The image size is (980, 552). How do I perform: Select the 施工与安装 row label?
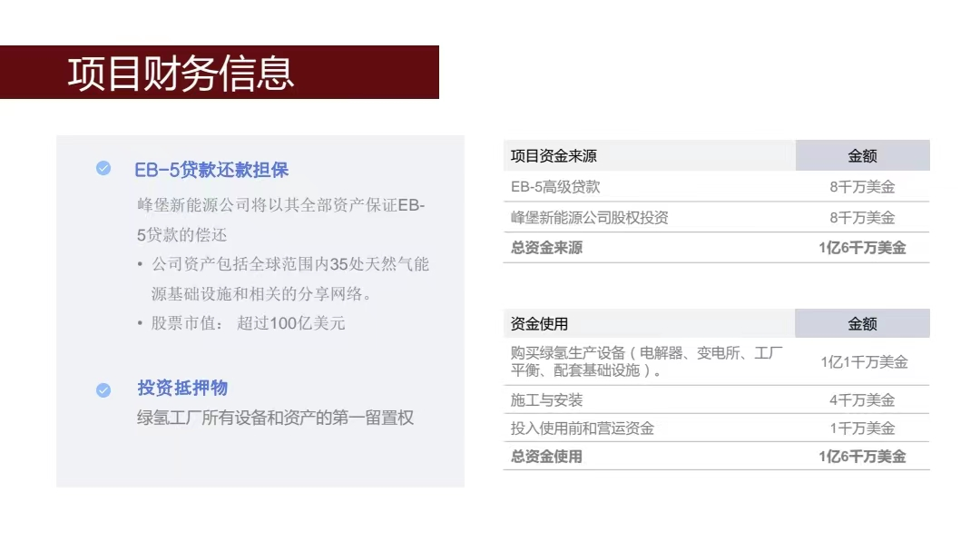coord(546,400)
